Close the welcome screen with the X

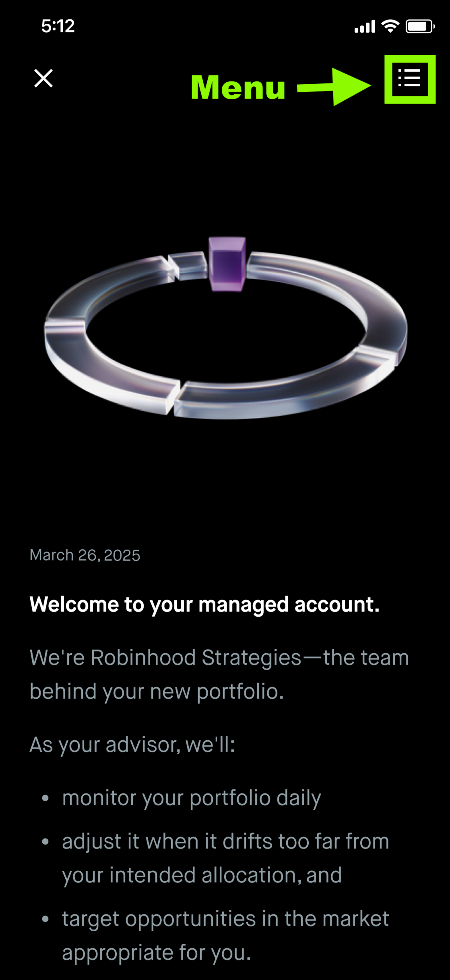click(x=43, y=78)
